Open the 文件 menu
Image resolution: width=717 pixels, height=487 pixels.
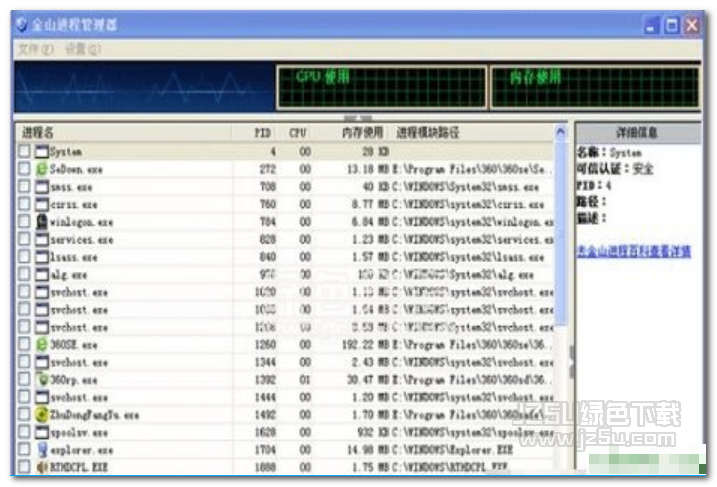pos(36,49)
